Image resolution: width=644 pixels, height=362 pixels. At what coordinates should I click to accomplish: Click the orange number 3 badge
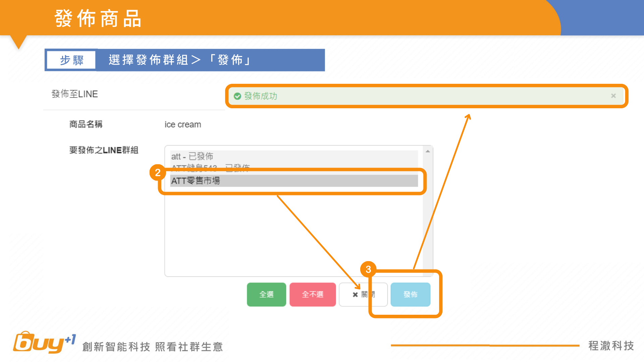click(368, 269)
